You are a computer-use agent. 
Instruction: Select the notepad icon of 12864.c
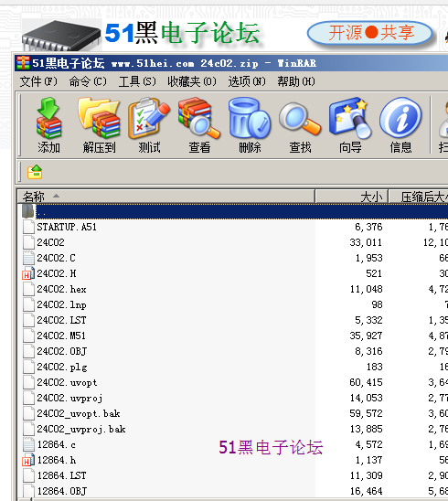(28, 444)
